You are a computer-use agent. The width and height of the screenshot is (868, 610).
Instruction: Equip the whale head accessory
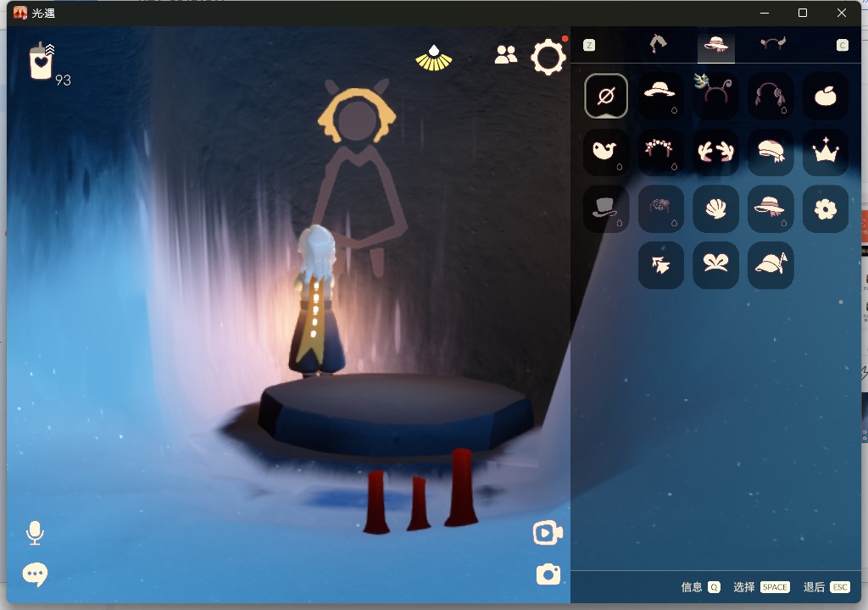click(x=605, y=152)
